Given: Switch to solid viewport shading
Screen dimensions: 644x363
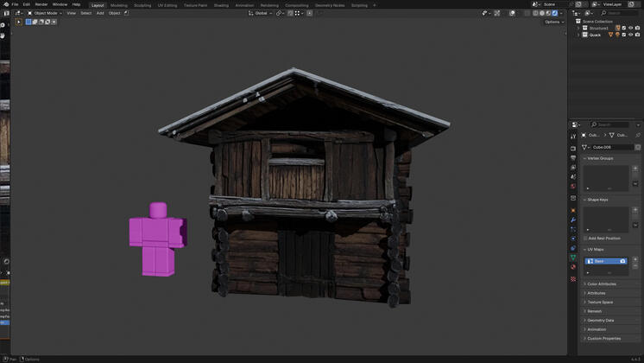Looking at the screenshot, I should [x=542, y=13].
